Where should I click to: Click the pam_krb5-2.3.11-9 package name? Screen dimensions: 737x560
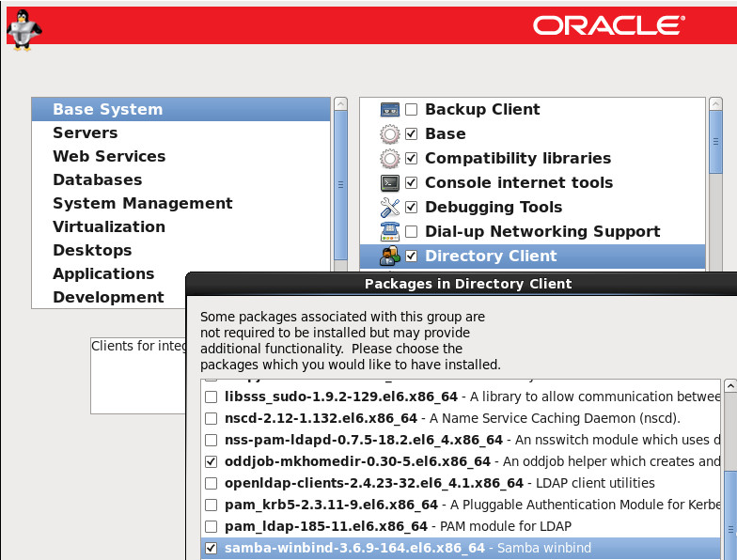coord(331,506)
